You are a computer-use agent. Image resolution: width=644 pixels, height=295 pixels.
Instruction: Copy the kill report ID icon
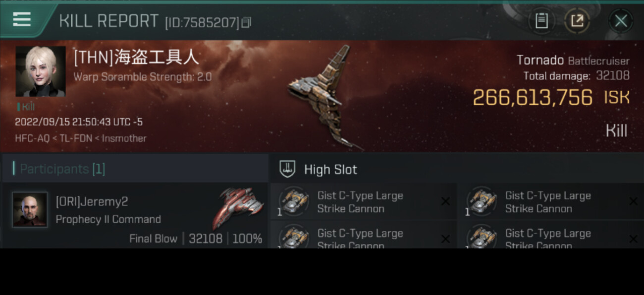246,22
